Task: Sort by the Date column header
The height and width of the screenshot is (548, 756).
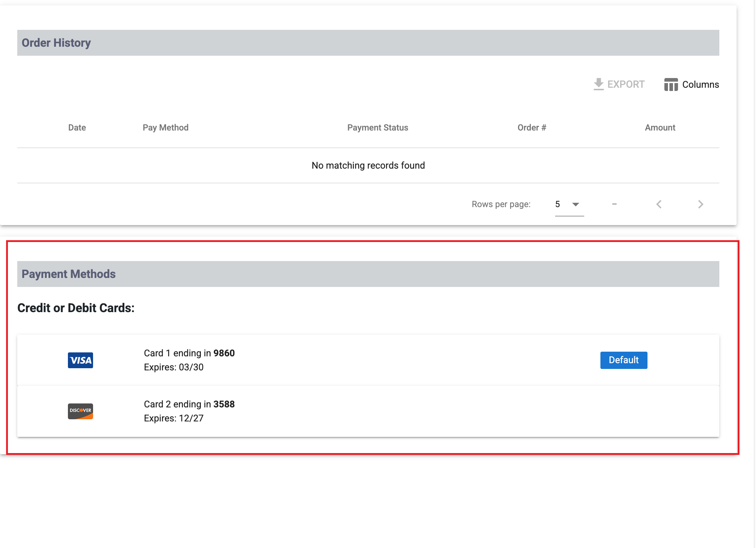Action: coord(77,128)
